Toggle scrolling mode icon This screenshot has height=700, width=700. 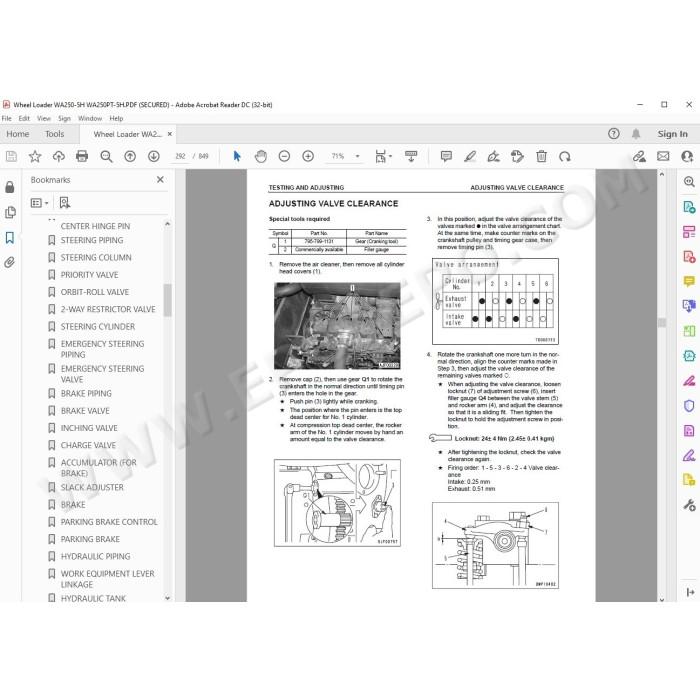click(411, 156)
